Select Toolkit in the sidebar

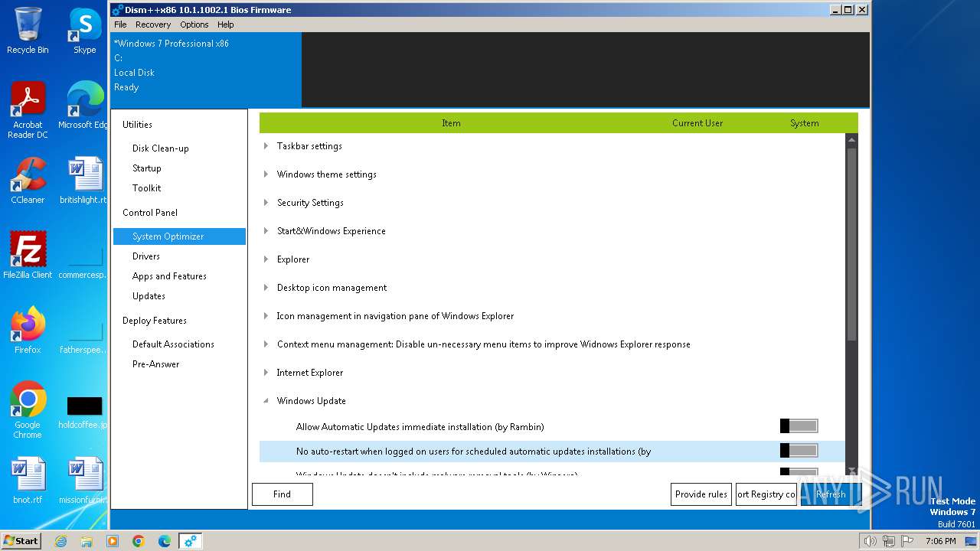(x=179, y=188)
